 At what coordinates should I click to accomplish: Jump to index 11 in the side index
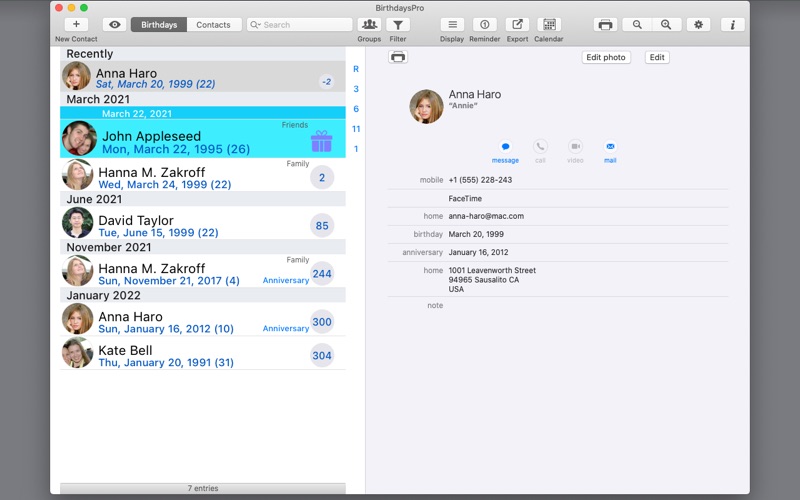coord(356,129)
